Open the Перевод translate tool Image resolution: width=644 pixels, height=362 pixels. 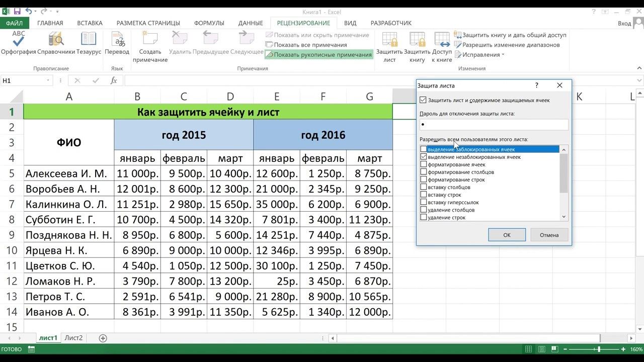(x=117, y=43)
